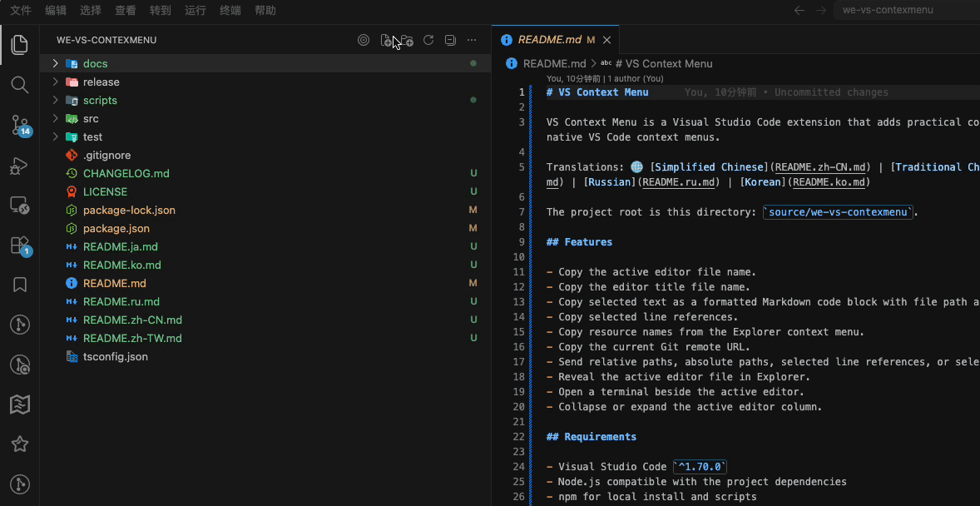Expand the docs folder chevron
This screenshot has width=980, height=506.
click(x=55, y=64)
